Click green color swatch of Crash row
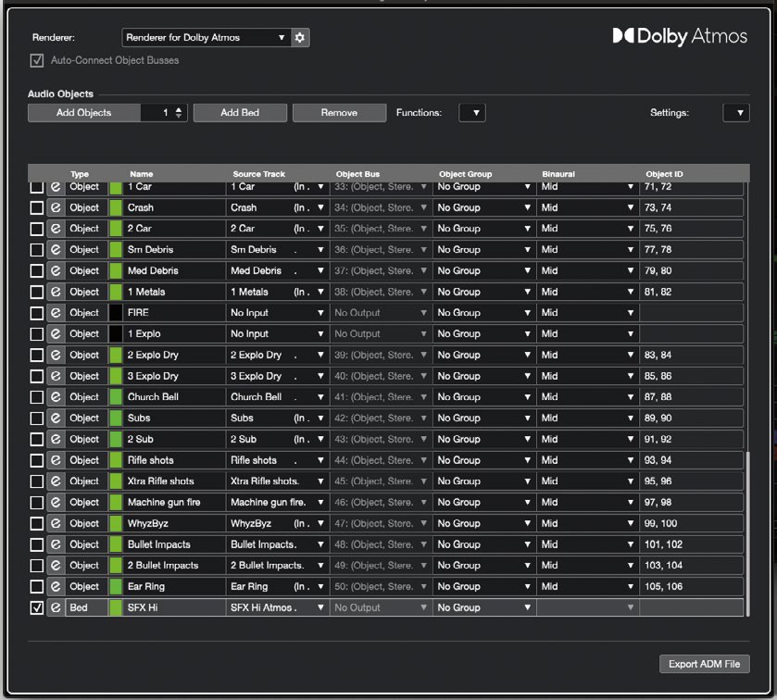The image size is (777, 700). tap(116, 207)
